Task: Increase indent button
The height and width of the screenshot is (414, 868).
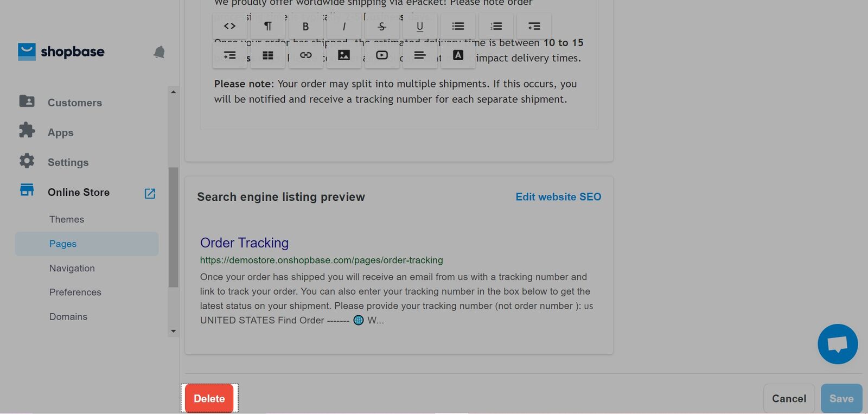Action: point(229,55)
